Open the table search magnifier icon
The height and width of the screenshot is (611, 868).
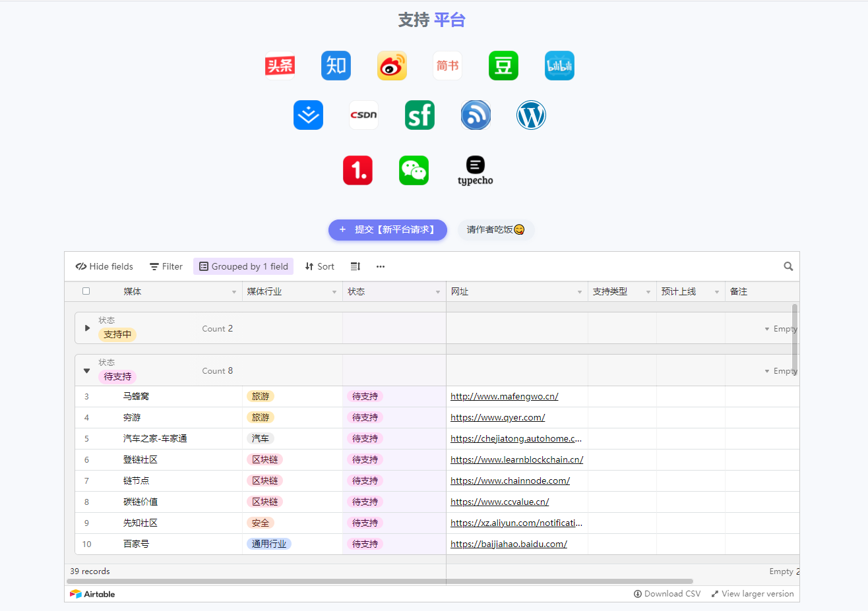tap(788, 266)
